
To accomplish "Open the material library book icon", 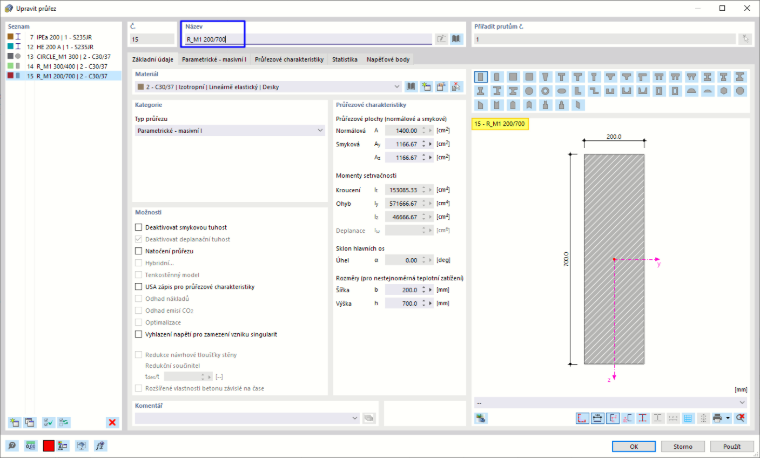I will [411, 87].
